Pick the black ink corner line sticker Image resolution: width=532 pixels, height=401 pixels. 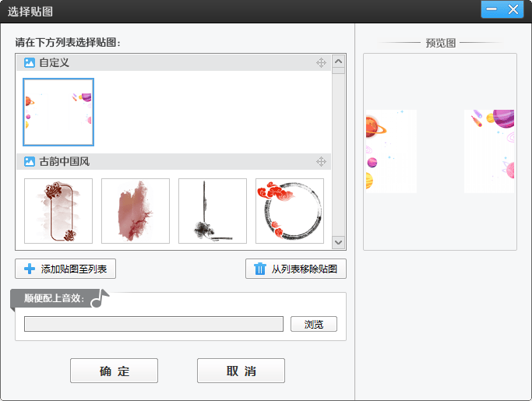[213, 211]
